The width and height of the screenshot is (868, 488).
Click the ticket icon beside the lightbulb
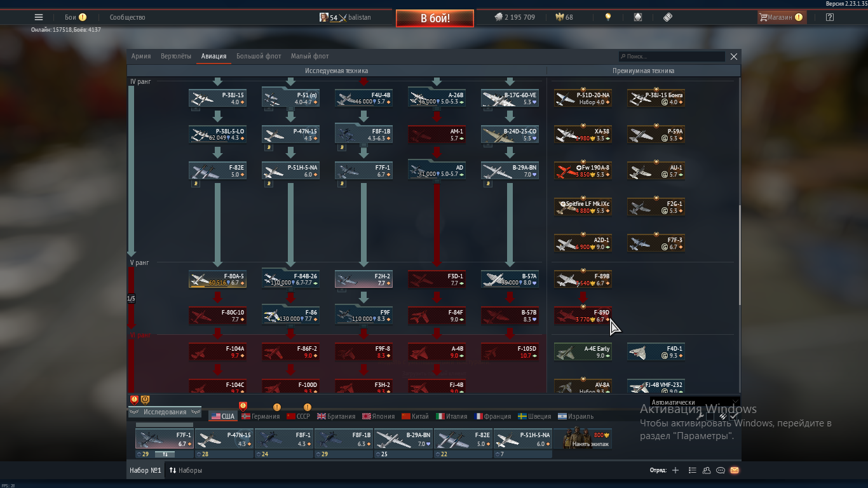668,17
